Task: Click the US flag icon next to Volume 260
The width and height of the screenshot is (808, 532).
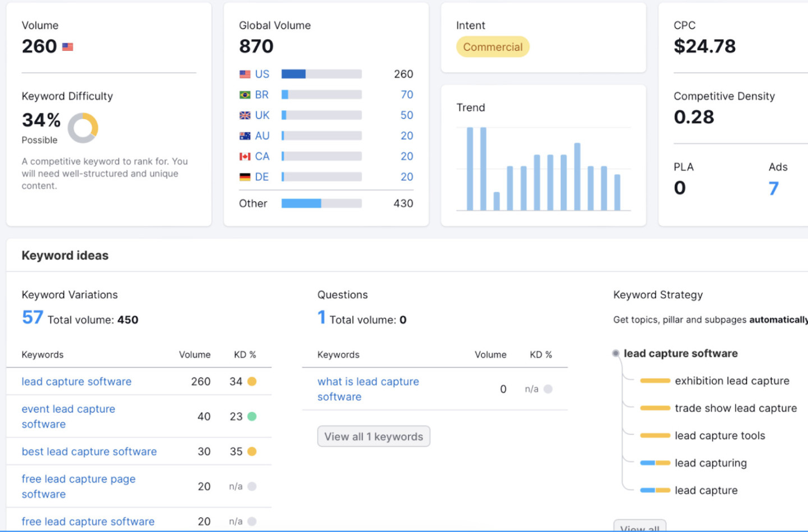Action: pos(67,47)
